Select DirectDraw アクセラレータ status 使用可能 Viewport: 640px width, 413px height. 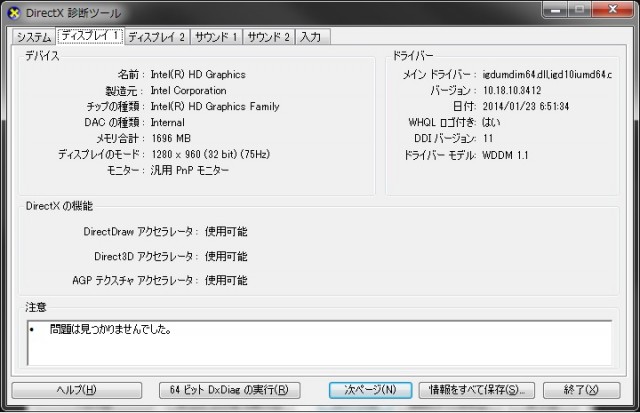[x=226, y=232]
